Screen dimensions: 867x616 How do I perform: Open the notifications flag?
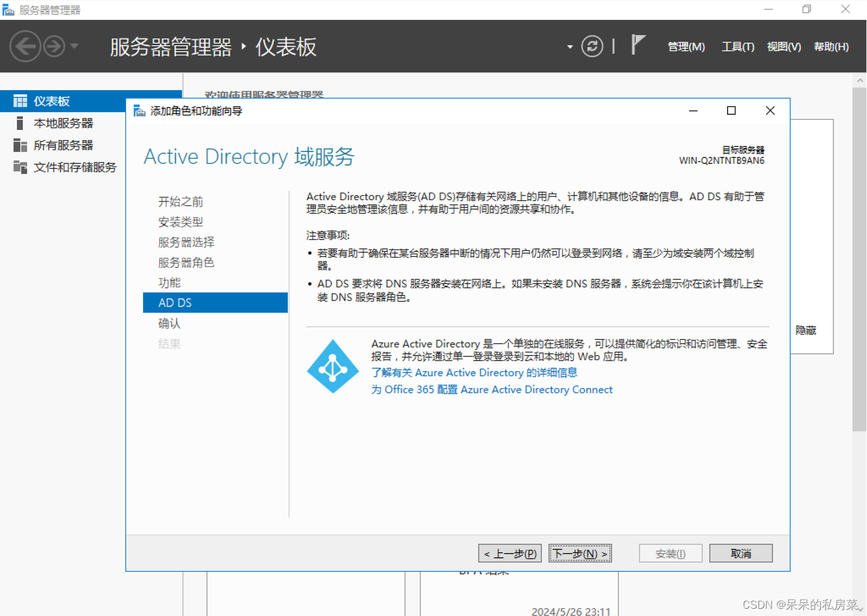pyautogui.click(x=638, y=45)
